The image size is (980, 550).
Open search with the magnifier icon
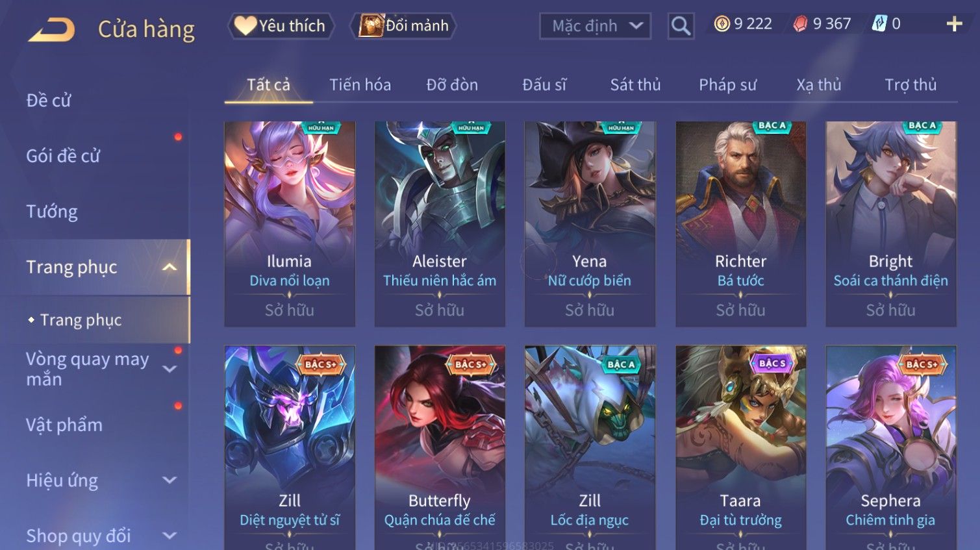681,26
